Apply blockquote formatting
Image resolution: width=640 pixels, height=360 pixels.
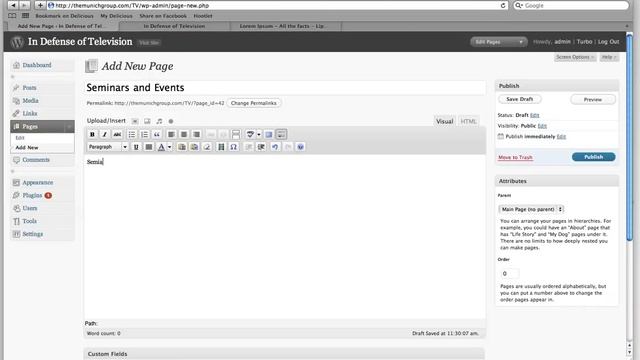(x=157, y=134)
